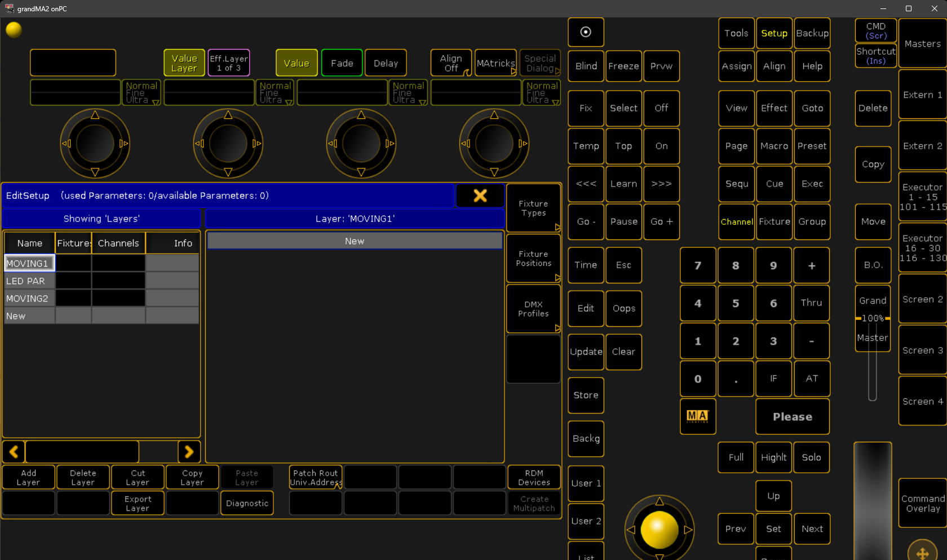
Task: Select the Value tab
Action: (x=297, y=63)
